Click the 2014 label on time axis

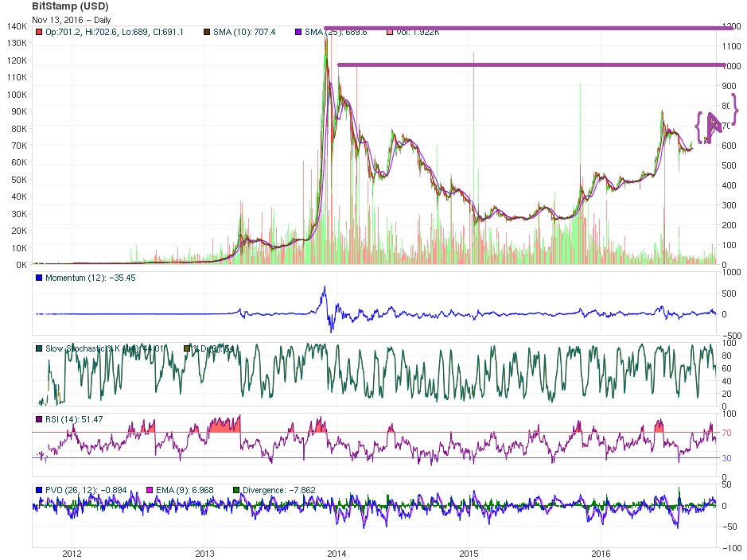pos(337,554)
